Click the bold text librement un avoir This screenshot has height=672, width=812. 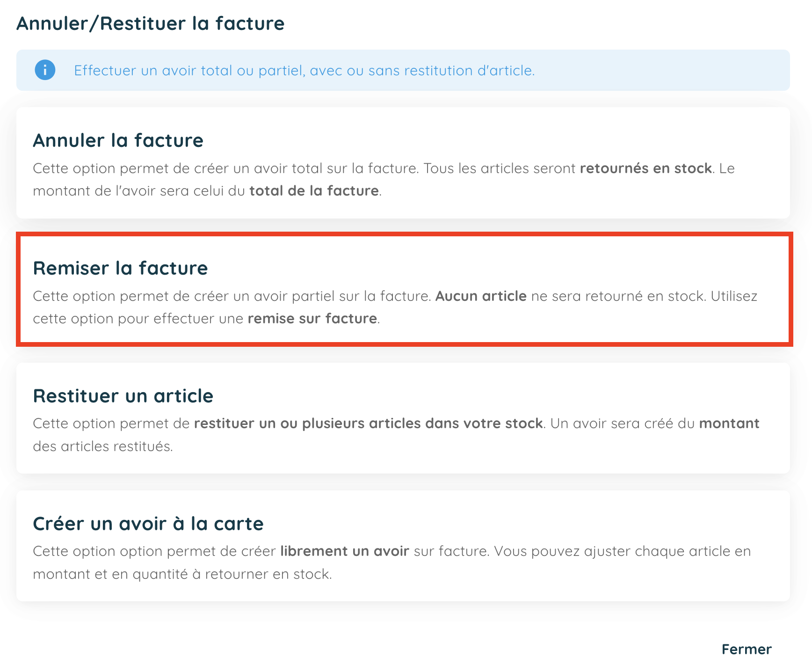(345, 551)
